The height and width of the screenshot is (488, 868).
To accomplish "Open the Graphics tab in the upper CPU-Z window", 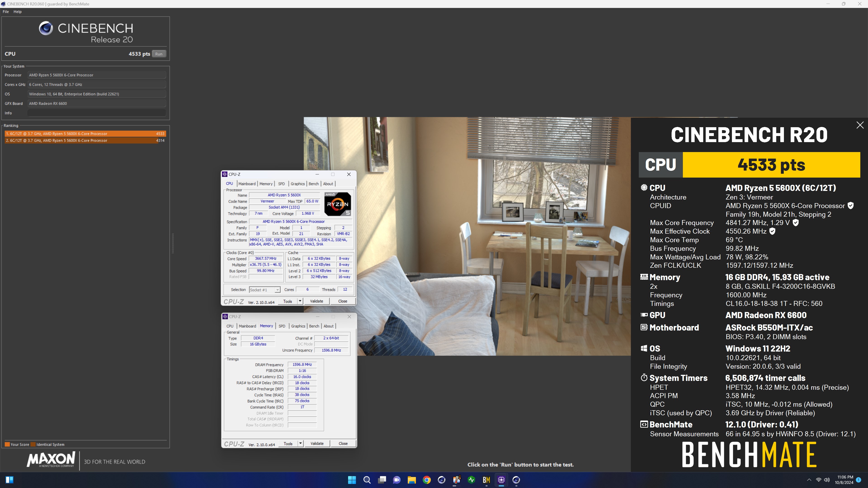I will pyautogui.click(x=297, y=183).
